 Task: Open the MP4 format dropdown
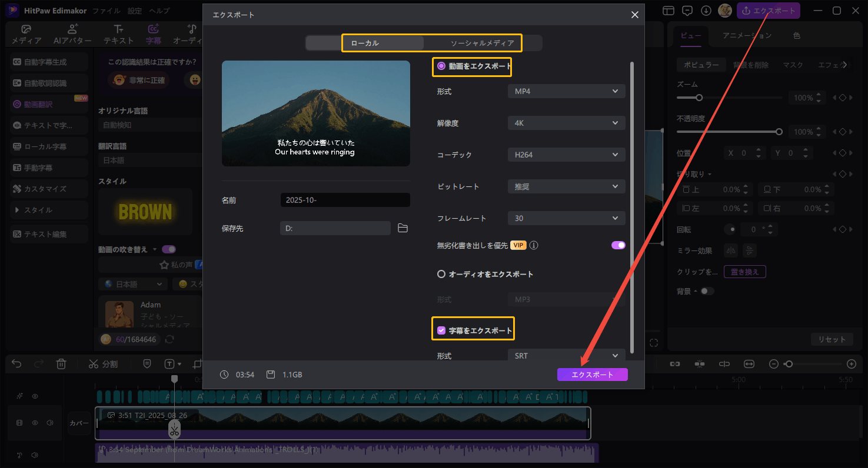point(566,91)
